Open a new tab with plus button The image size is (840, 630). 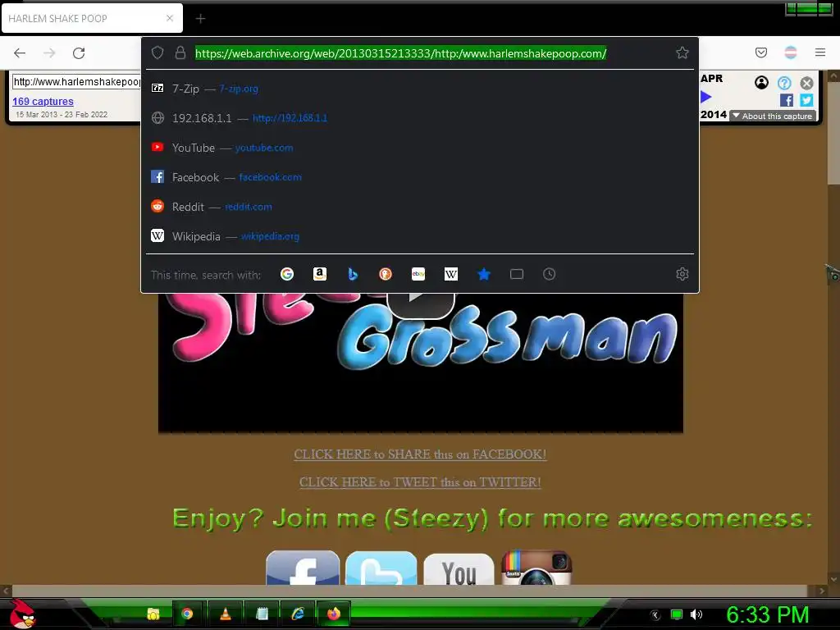click(200, 19)
